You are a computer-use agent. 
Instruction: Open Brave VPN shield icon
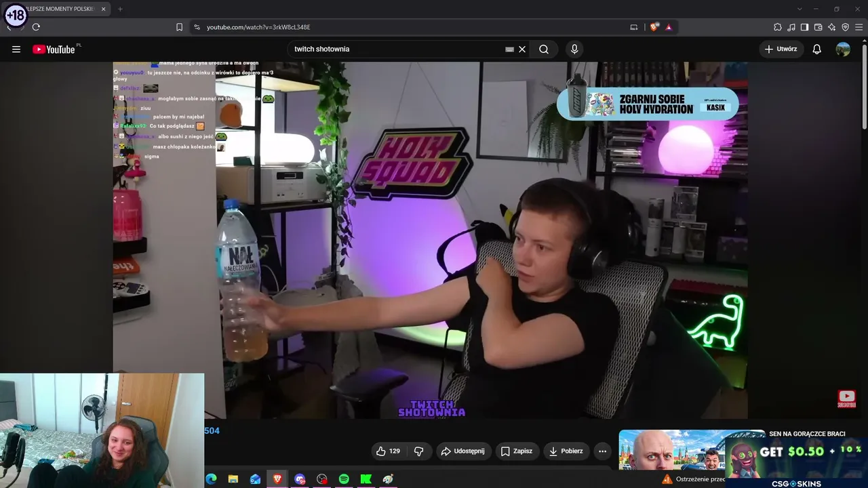(x=845, y=27)
